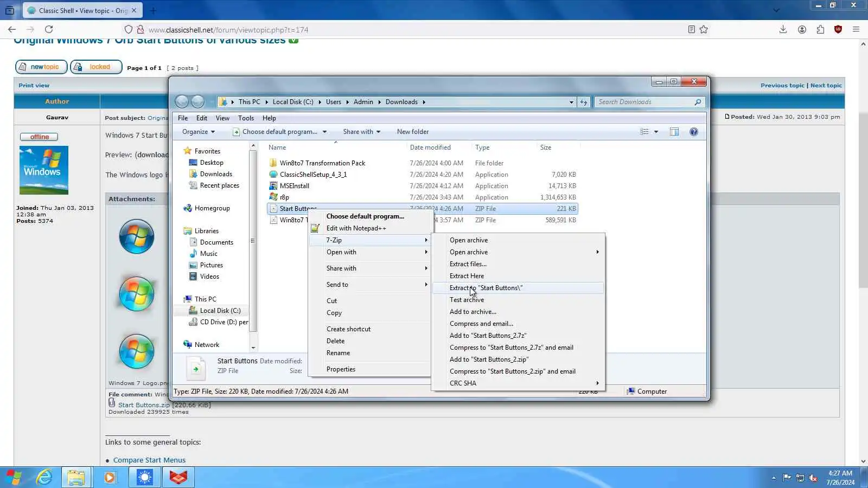Open the Share with dropdown in Explorer toolbar
This screenshot has height=488, width=868.
pos(362,132)
